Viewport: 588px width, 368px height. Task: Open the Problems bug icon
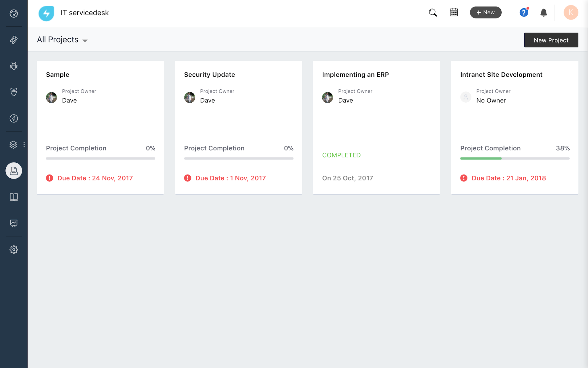(14, 66)
